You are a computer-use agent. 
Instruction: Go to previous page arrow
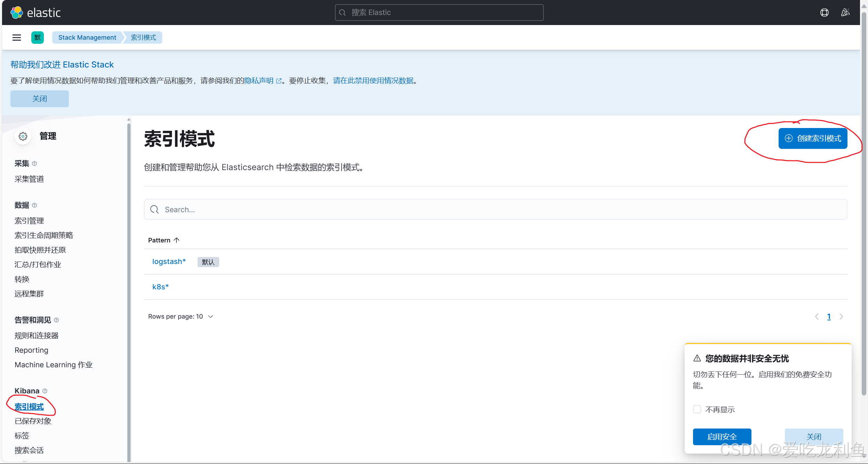817,317
